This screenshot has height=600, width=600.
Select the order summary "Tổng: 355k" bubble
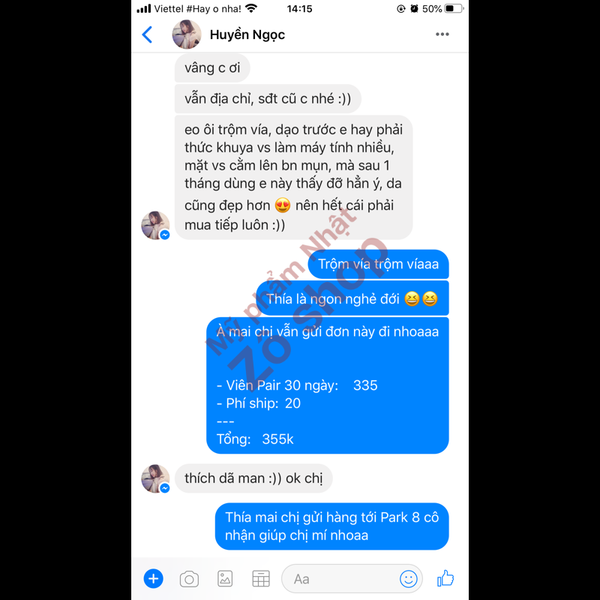point(327,385)
